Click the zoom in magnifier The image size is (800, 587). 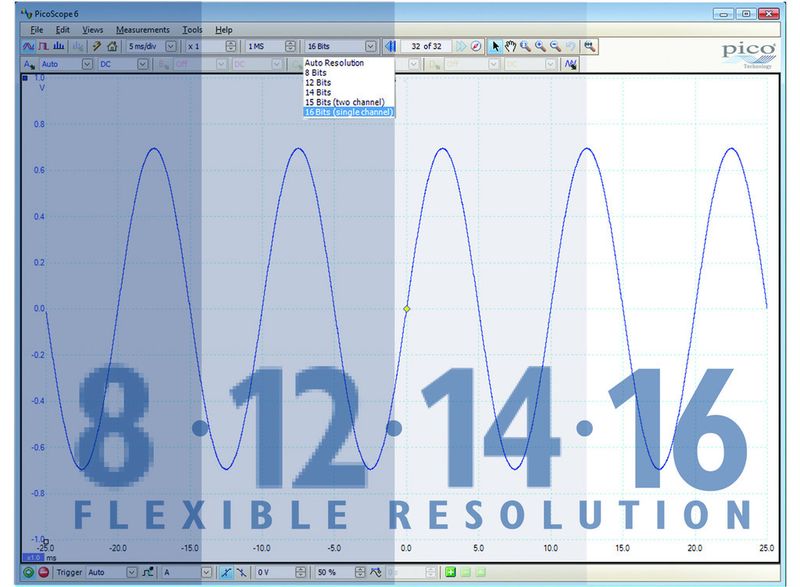pos(540,46)
